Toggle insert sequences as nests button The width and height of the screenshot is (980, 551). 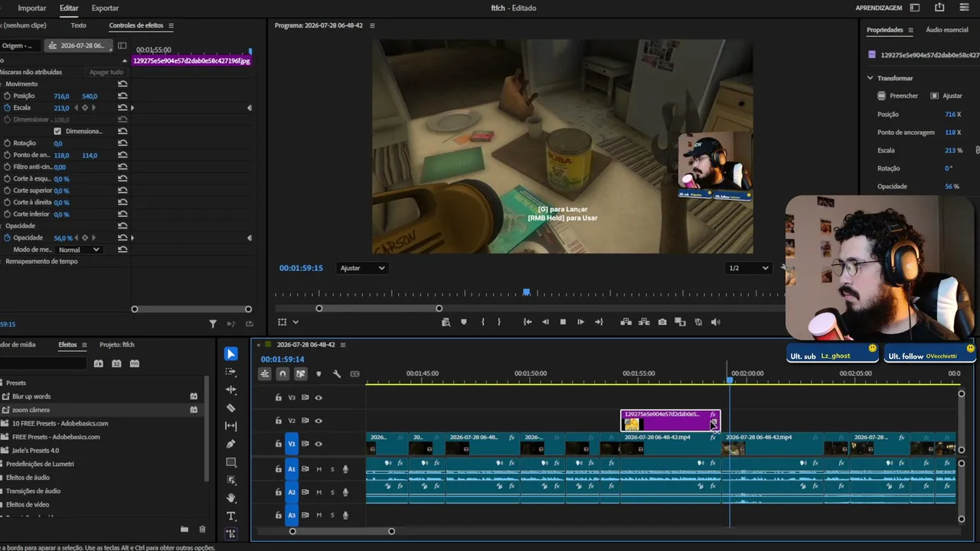pos(264,373)
